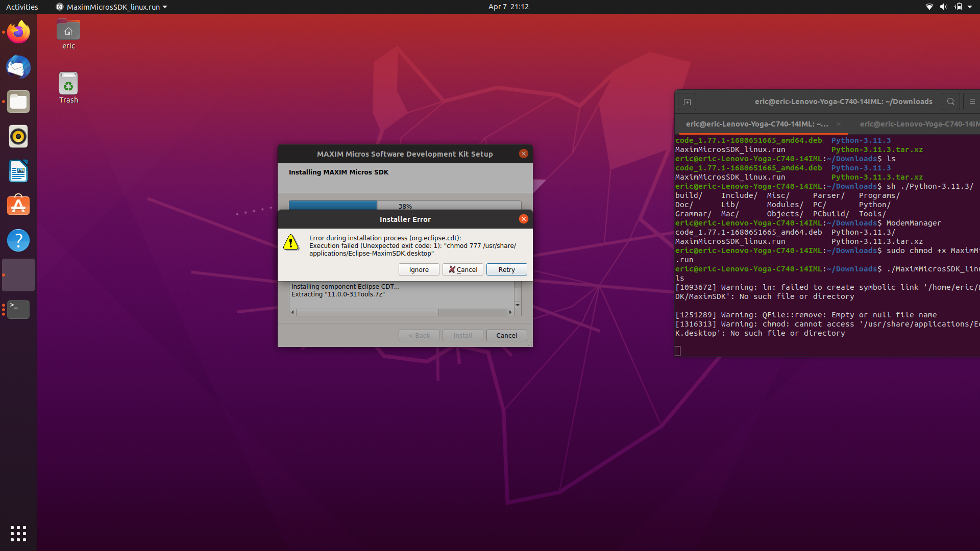Select the running installer icon in the dock
980x551 pixels.
(18, 275)
